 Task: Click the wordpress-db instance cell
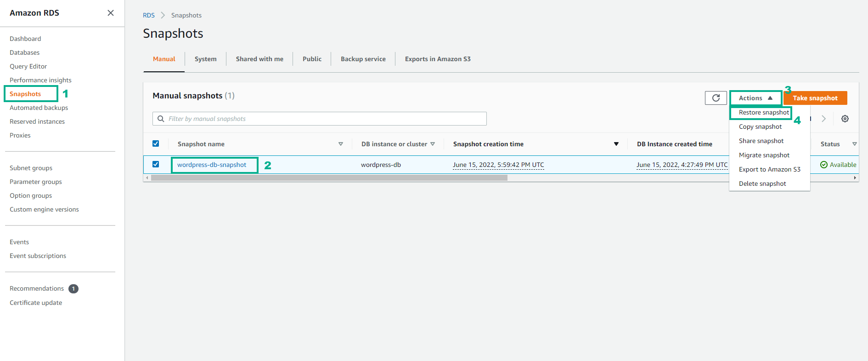click(381, 165)
